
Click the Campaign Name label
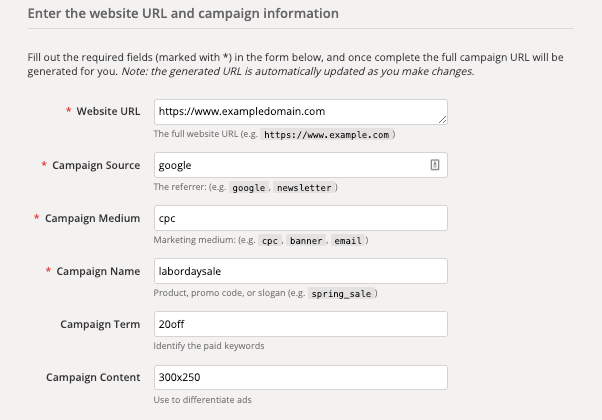click(x=98, y=271)
